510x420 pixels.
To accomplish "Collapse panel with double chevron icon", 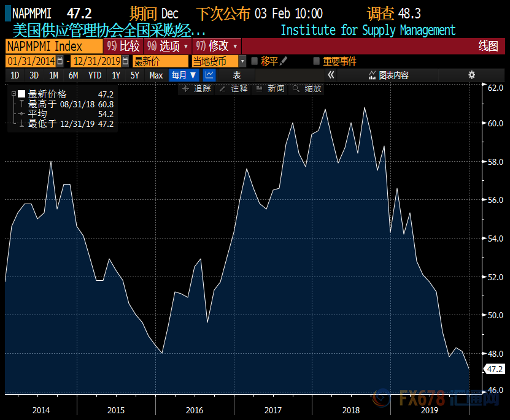I will (331, 75).
